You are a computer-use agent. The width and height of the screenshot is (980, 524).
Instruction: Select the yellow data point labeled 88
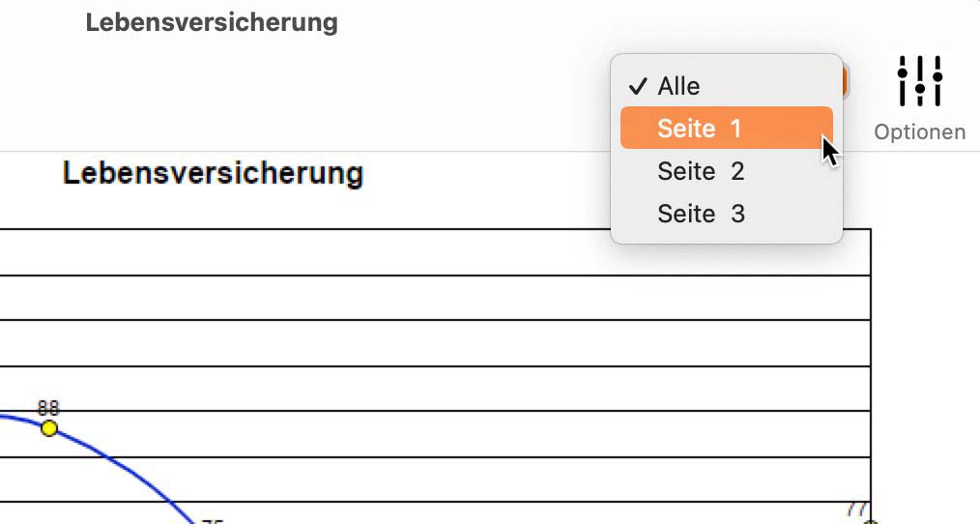tap(49, 428)
